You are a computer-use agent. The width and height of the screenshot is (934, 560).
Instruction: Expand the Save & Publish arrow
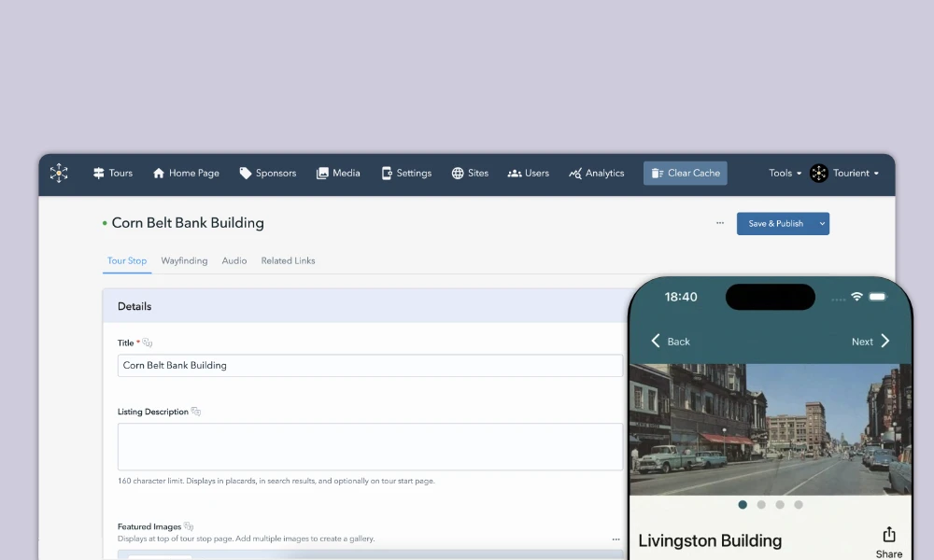(822, 224)
